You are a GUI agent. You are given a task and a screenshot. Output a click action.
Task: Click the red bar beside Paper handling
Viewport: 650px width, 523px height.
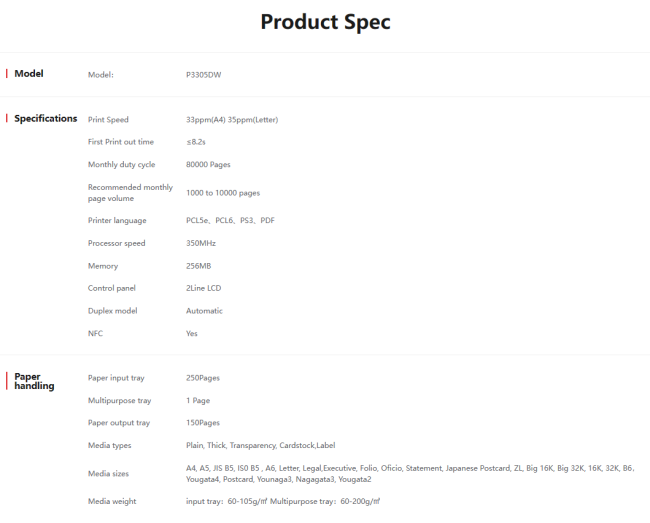7,378
